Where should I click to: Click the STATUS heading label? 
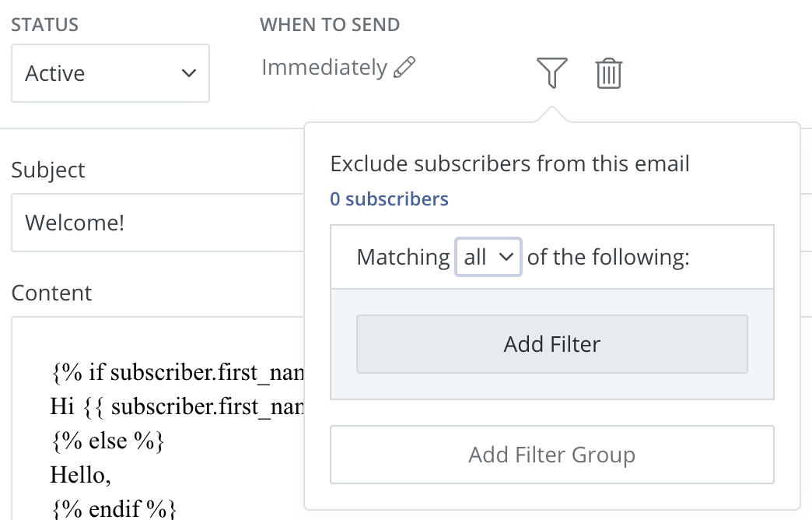(44, 25)
